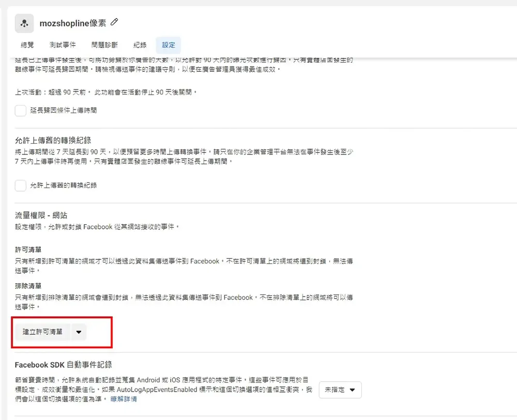Open the 紀錄 tab
517x420 pixels.
click(140, 45)
